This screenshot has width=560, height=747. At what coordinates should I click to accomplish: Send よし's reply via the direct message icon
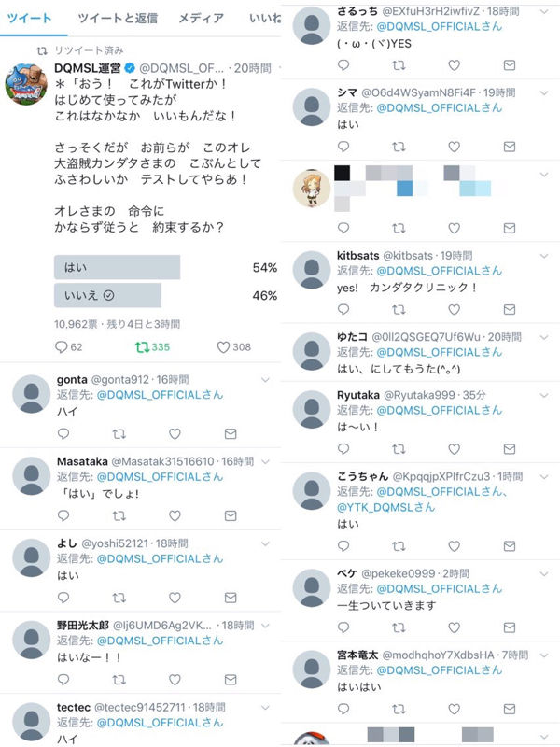[231, 598]
